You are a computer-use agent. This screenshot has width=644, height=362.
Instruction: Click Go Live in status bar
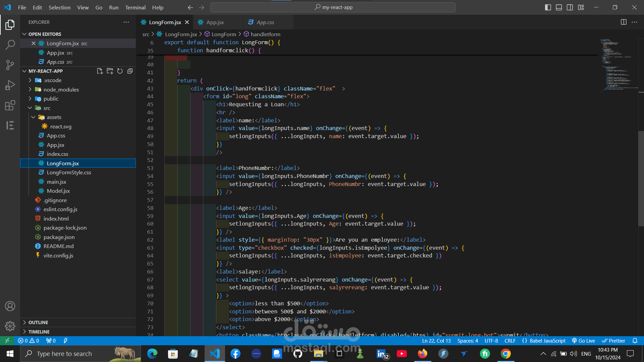(584, 341)
